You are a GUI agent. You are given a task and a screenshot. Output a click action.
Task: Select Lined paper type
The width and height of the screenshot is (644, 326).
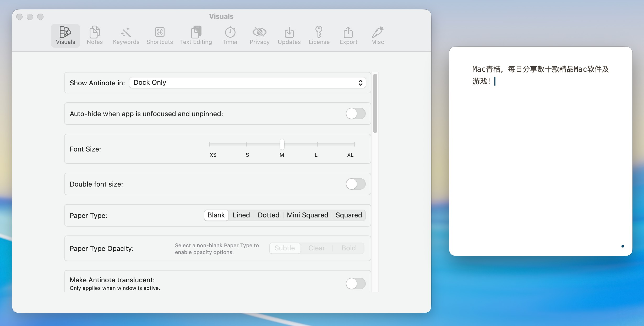(x=241, y=215)
